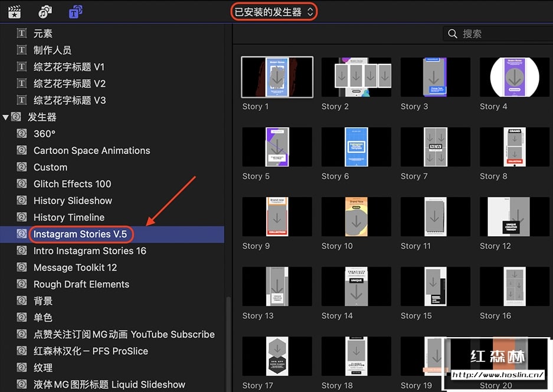Click the folder icon beside 发生器
This screenshot has height=392, width=553.
point(16,117)
